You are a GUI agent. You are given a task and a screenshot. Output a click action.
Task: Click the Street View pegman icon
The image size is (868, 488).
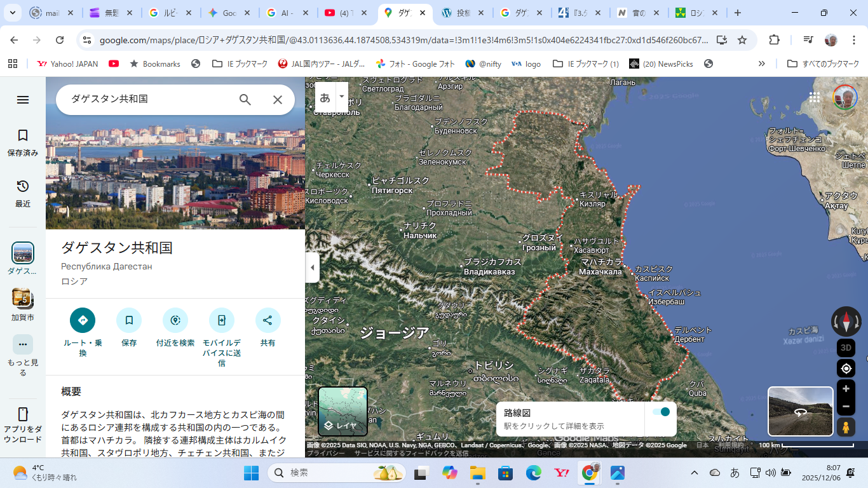846,428
